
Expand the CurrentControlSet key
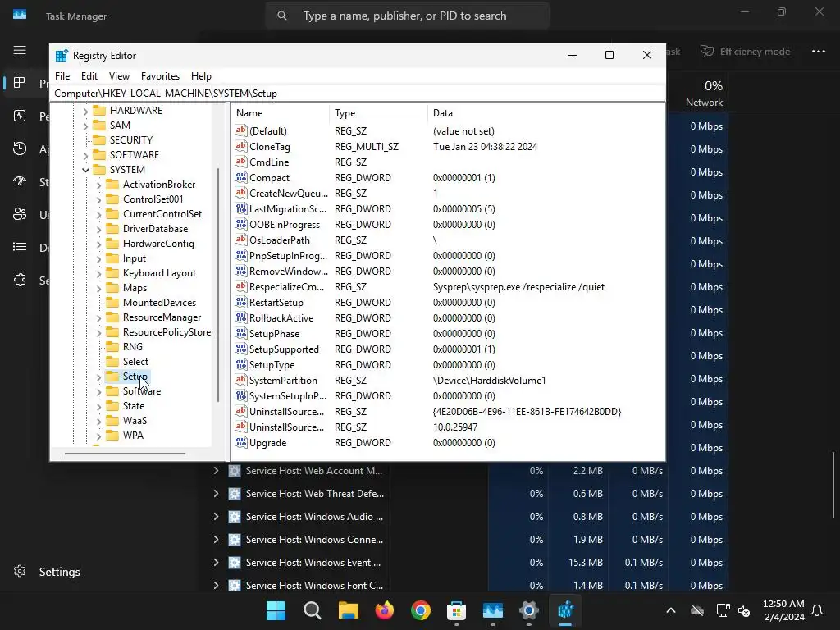click(x=98, y=214)
